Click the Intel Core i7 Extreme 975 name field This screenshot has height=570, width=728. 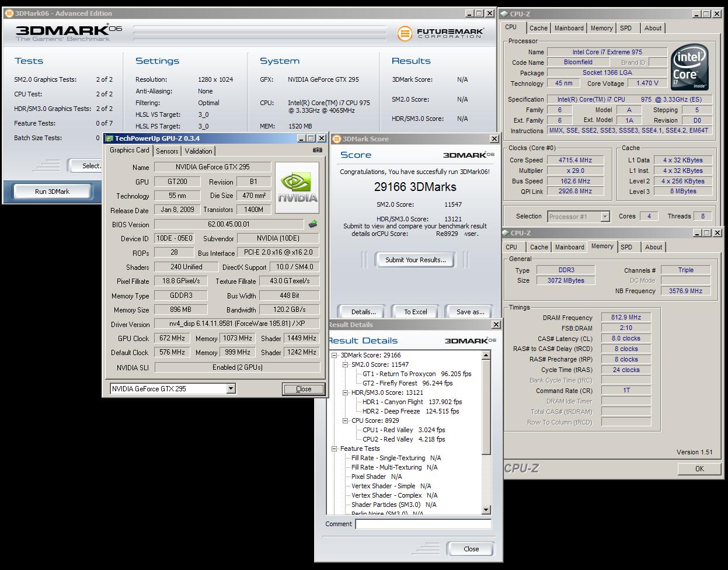(607, 52)
